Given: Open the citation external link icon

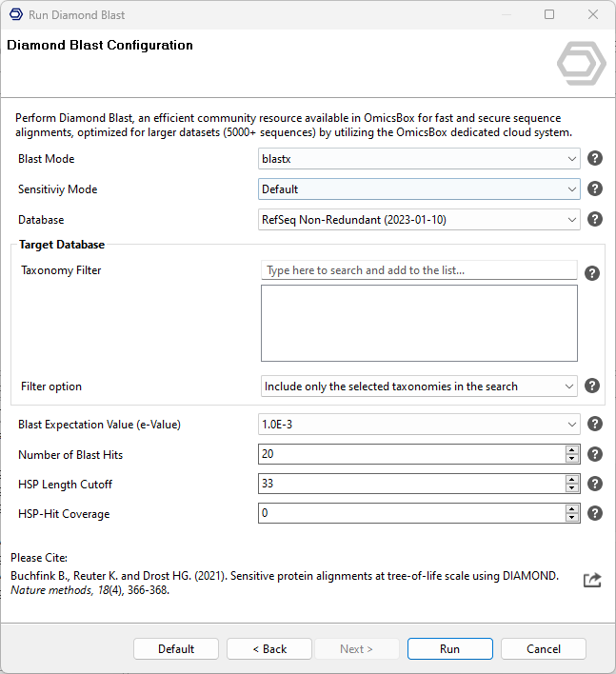Looking at the screenshot, I should tap(592, 580).
